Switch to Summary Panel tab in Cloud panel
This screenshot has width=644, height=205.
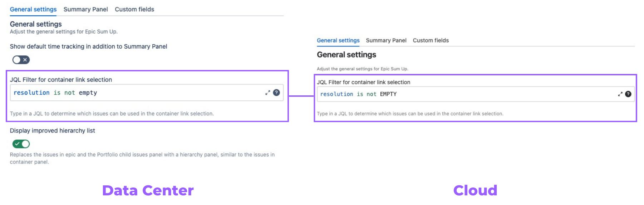386,40
